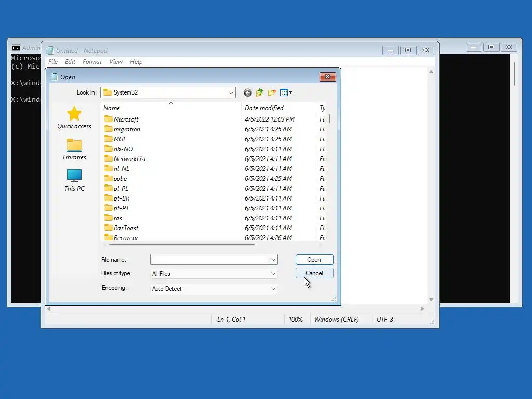Open Notepad Format menu
This screenshot has width=532, height=399.
[x=92, y=62]
